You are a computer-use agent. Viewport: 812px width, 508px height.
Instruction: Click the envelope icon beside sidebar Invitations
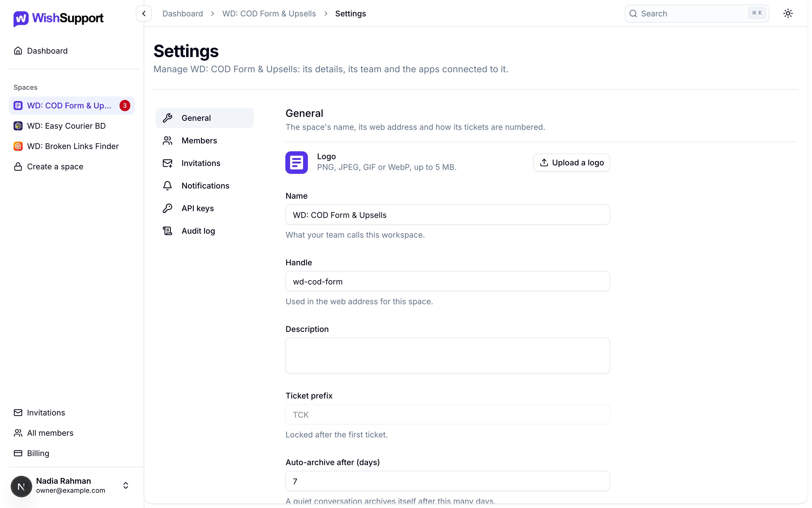coord(18,413)
